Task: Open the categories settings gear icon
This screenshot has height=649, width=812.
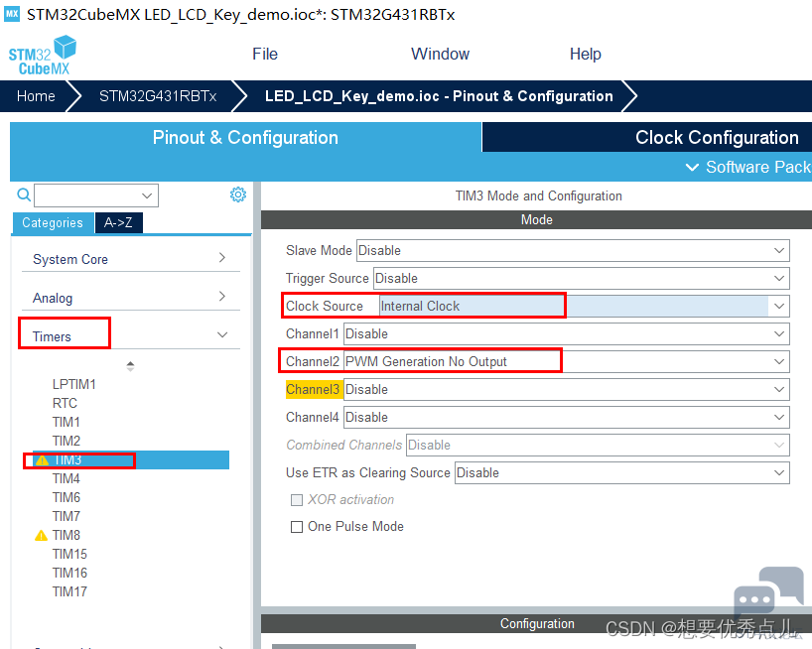Action: pyautogui.click(x=238, y=195)
